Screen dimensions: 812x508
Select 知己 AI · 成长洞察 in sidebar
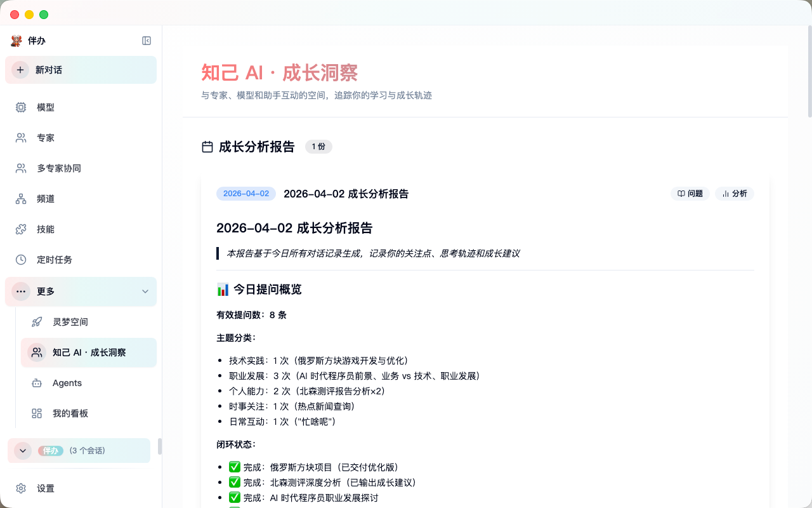pyautogui.click(x=88, y=352)
